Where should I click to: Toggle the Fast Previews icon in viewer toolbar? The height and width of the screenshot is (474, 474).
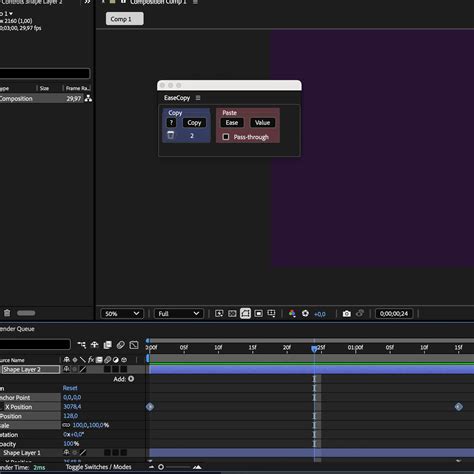tap(219, 314)
